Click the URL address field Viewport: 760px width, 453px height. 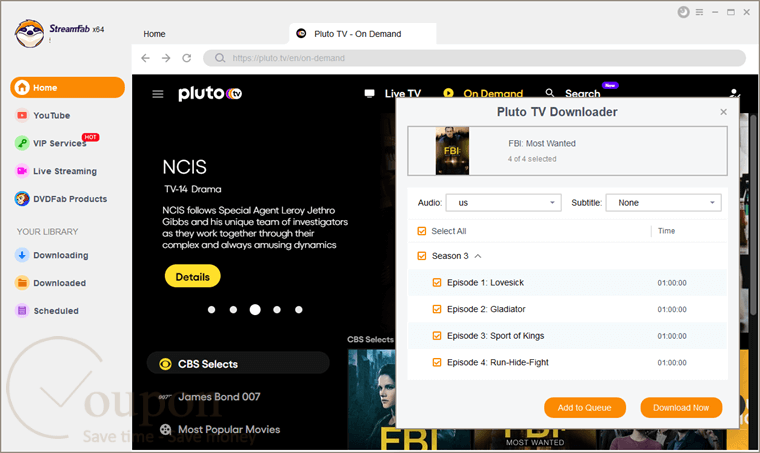[x=474, y=58]
